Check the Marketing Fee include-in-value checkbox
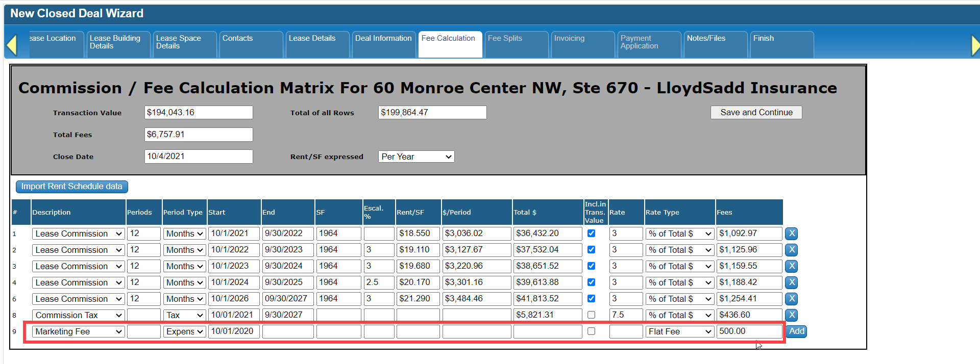This screenshot has width=980, height=364. [591, 331]
